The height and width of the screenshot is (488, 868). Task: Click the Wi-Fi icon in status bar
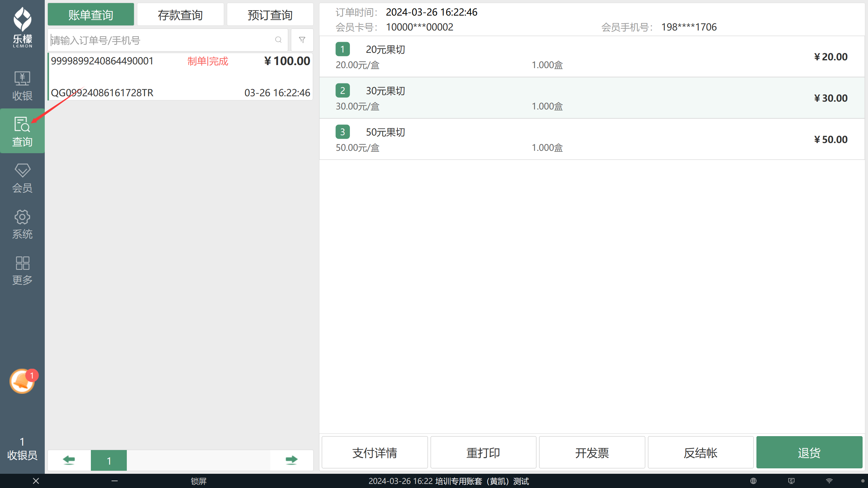tap(829, 481)
